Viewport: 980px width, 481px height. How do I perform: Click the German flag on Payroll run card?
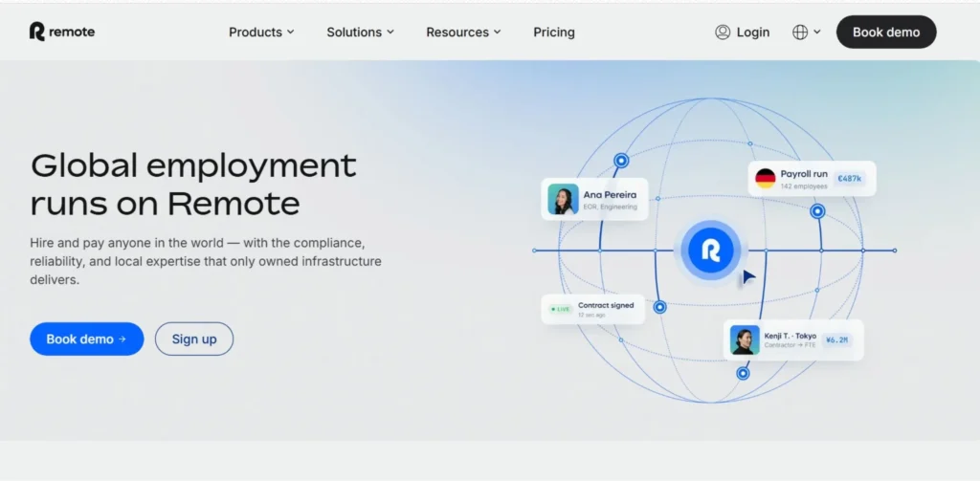click(765, 179)
